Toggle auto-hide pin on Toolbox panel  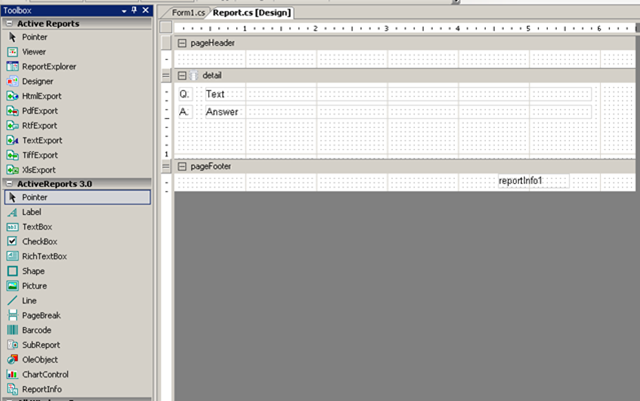(x=135, y=9)
